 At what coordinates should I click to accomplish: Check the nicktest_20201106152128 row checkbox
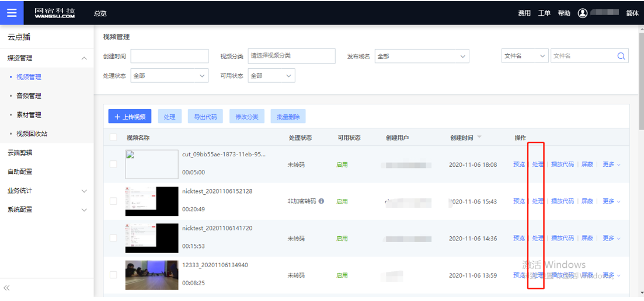tap(113, 201)
